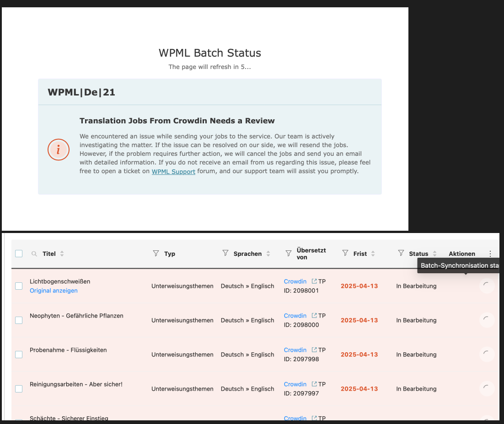Click the Titel column header label

pos(49,254)
